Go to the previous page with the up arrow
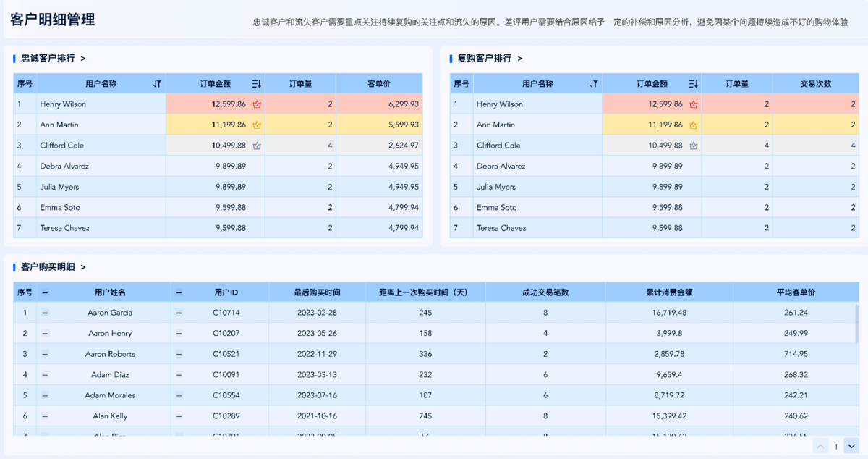This screenshot has width=868, height=459. tap(820, 446)
